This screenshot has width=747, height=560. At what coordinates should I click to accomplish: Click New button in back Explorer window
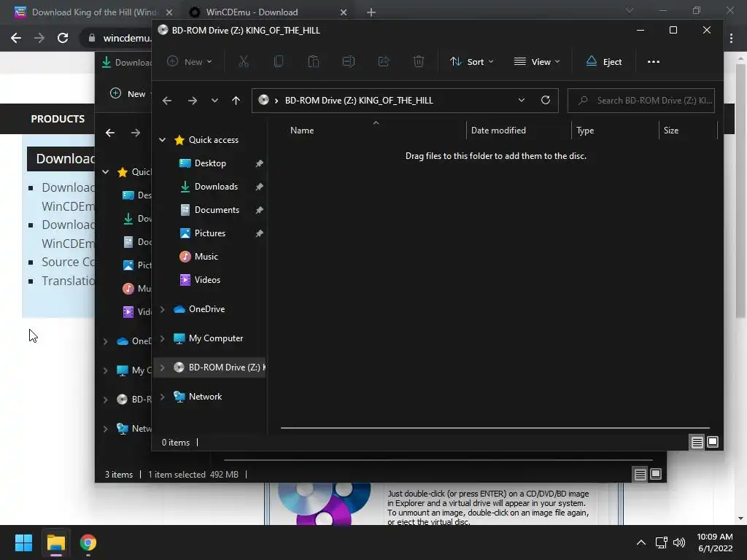(128, 94)
